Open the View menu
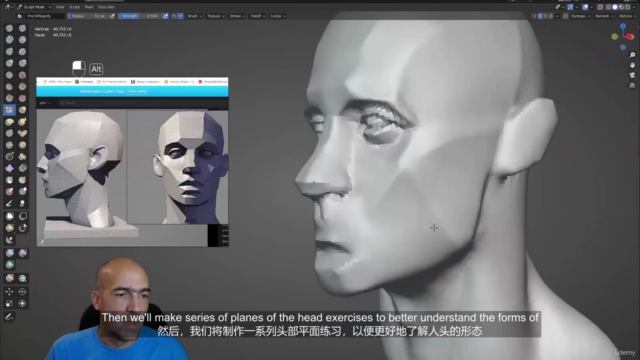 60,7
